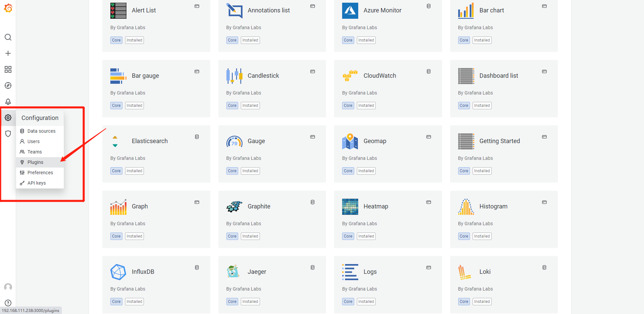Click the Installed badge on Graph card
Screen dimensions: 644x314
[x=135, y=236]
